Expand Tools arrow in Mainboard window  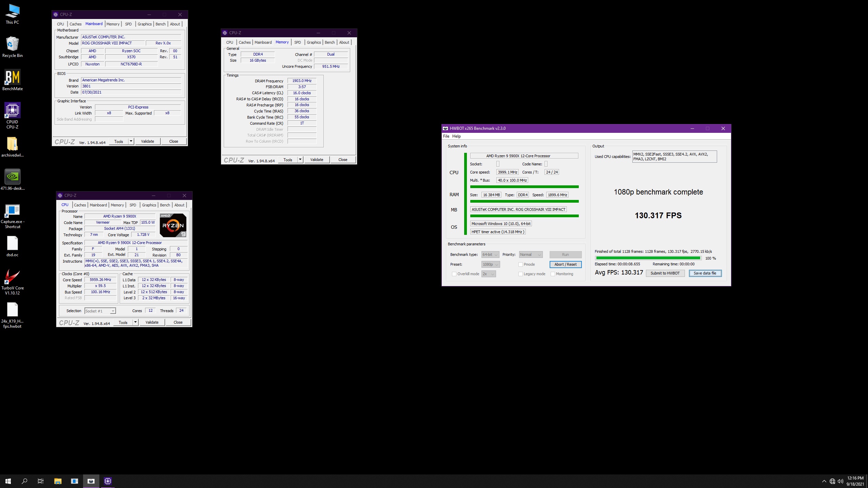tap(131, 141)
